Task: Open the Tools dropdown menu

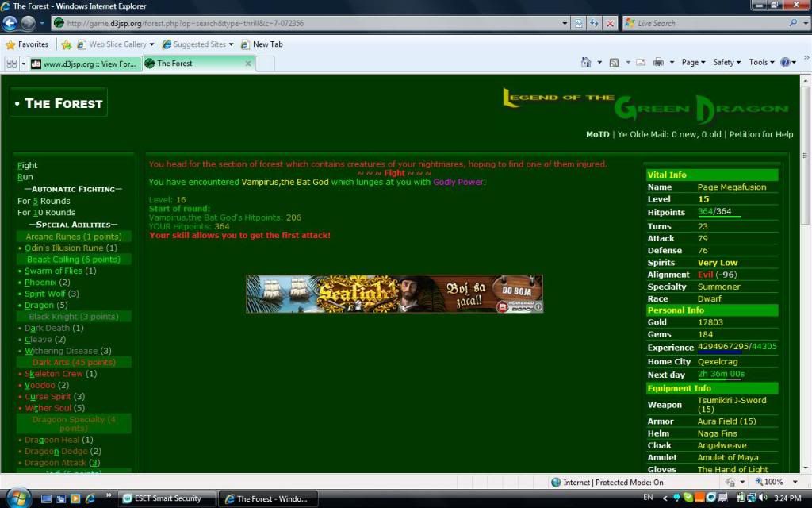Action: click(x=761, y=63)
